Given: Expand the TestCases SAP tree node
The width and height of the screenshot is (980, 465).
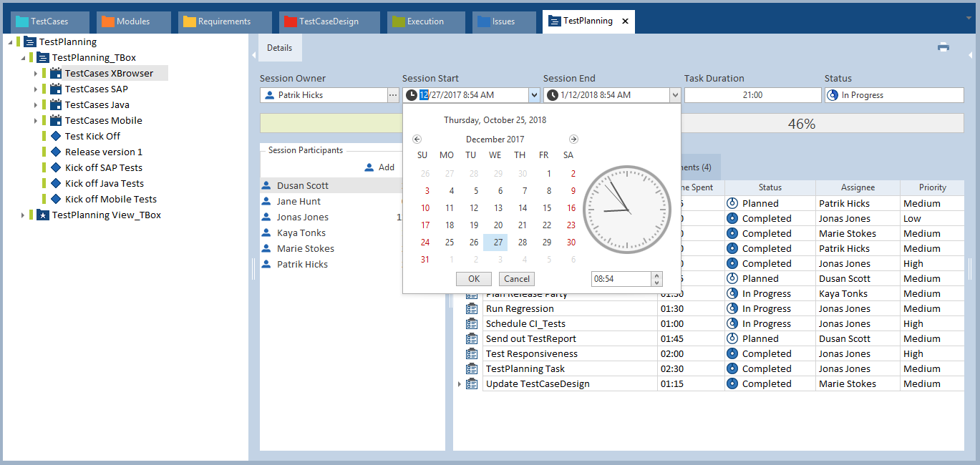Looking at the screenshot, I should [x=35, y=89].
